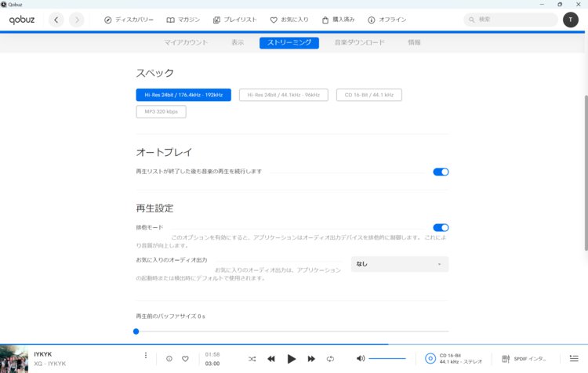Disable the オートプレイ toggle
The image size is (588, 373).
click(x=441, y=172)
